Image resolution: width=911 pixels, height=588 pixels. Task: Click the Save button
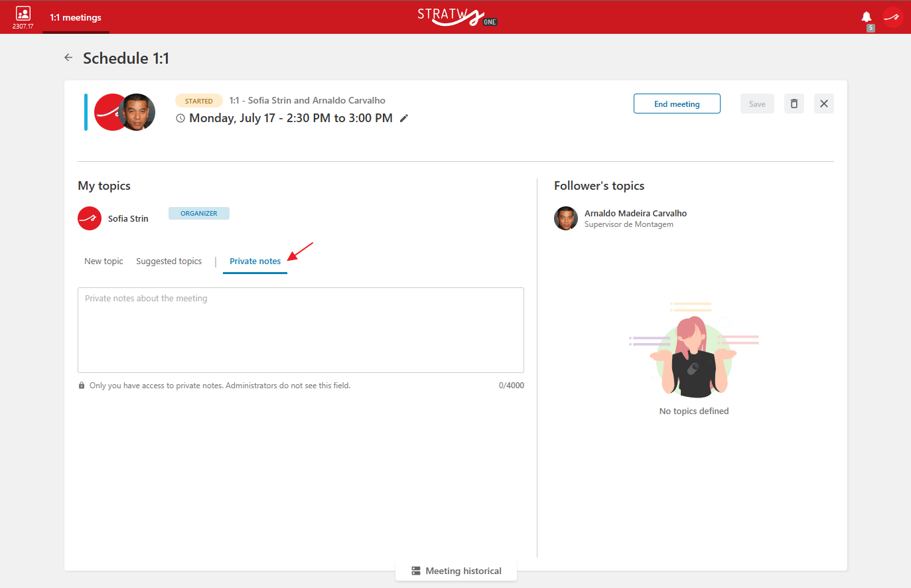click(757, 104)
